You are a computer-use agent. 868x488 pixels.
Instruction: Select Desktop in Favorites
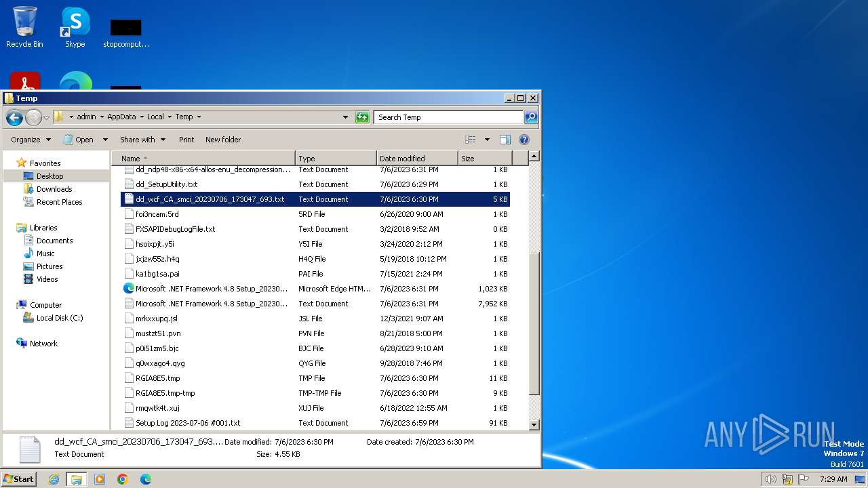click(x=50, y=176)
